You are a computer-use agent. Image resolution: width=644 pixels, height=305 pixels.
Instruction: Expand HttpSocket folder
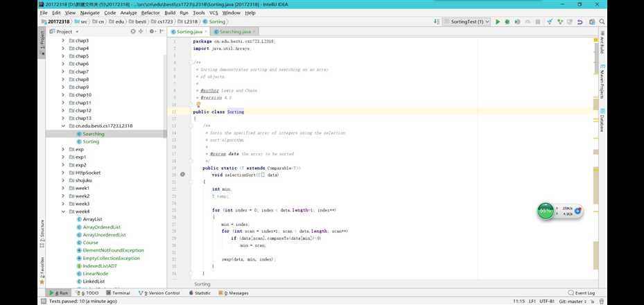pos(63,173)
